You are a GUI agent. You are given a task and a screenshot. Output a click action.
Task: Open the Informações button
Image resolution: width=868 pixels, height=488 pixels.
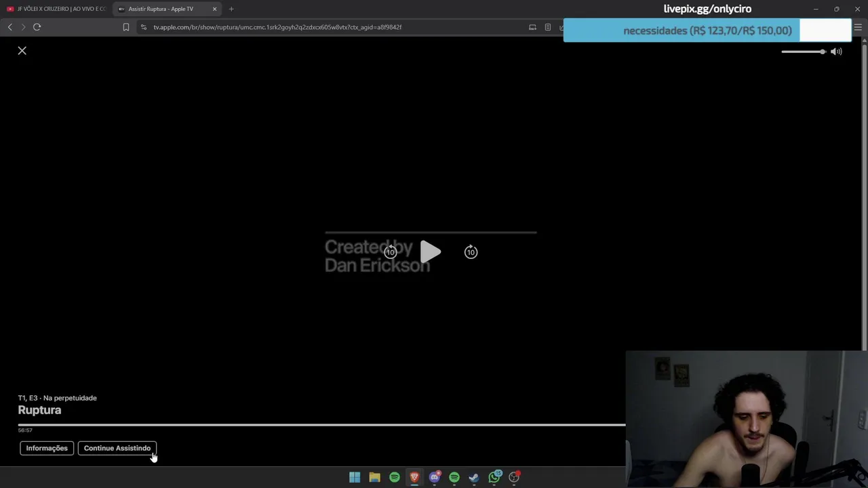(x=47, y=448)
